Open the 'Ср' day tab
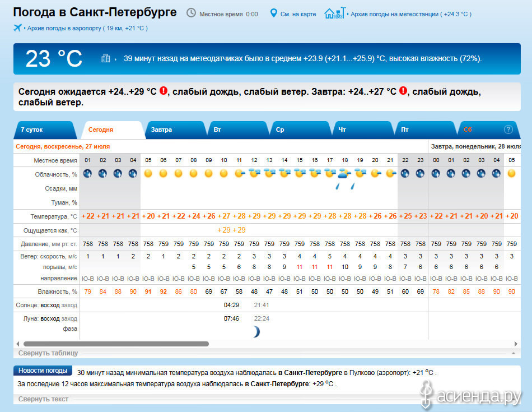 [301, 129]
